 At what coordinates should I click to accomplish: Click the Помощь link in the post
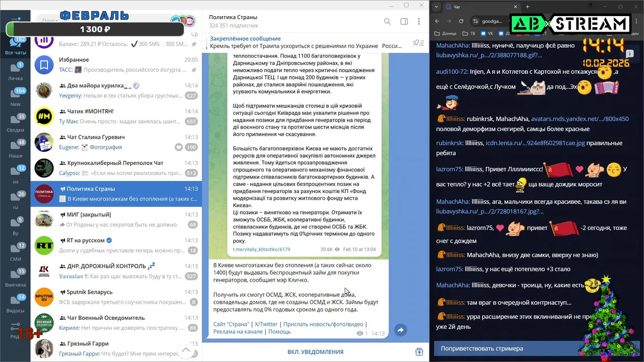point(279,332)
